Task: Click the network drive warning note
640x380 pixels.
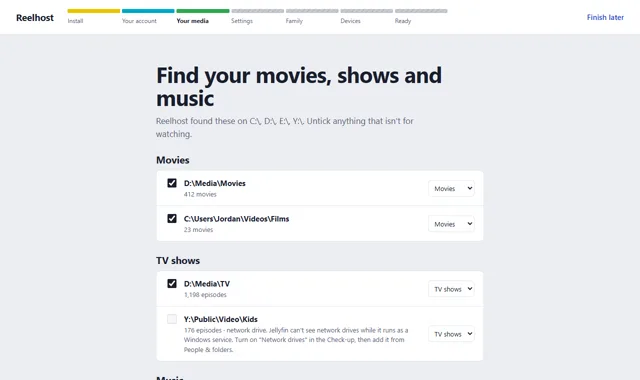Action: click(x=296, y=340)
